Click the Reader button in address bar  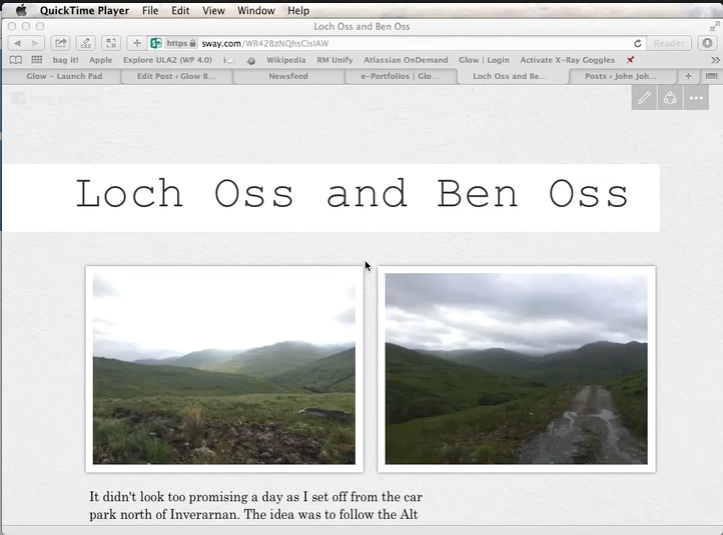[668, 43]
